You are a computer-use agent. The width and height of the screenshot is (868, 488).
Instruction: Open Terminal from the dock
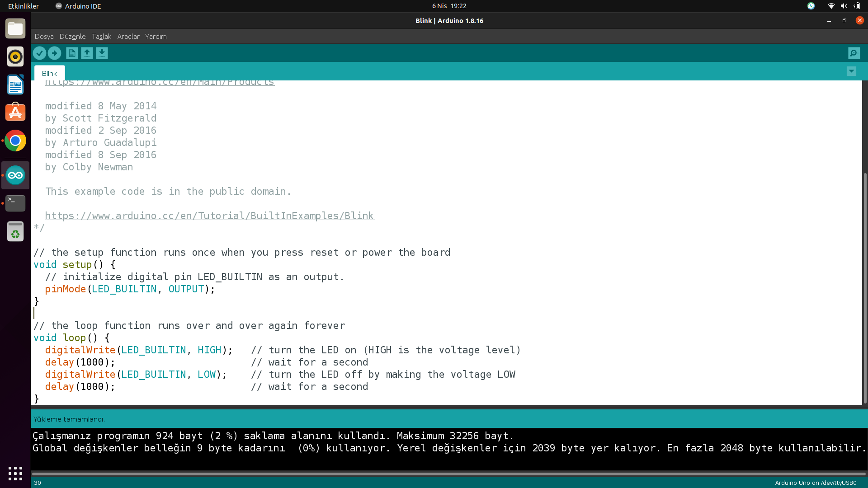15,203
